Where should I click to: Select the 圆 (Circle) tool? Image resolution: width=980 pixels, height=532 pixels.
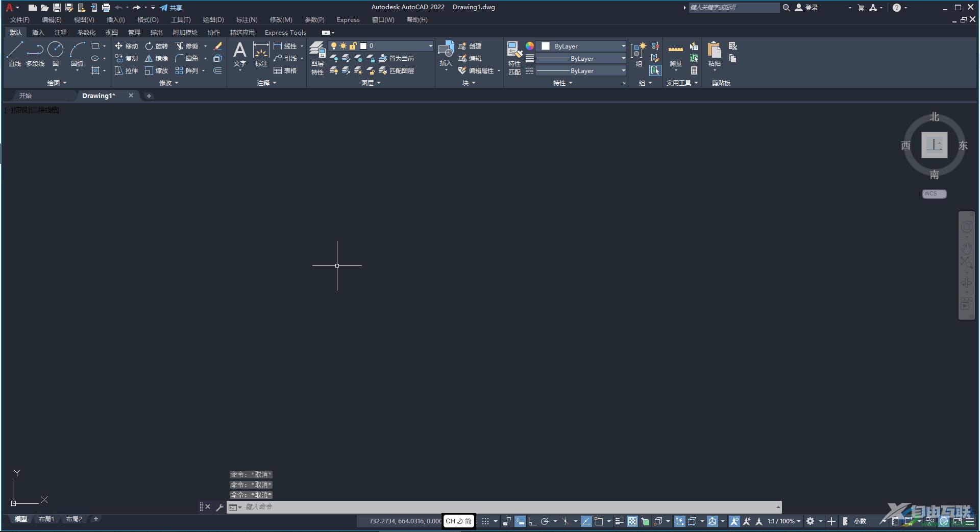pyautogui.click(x=55, y=54)
